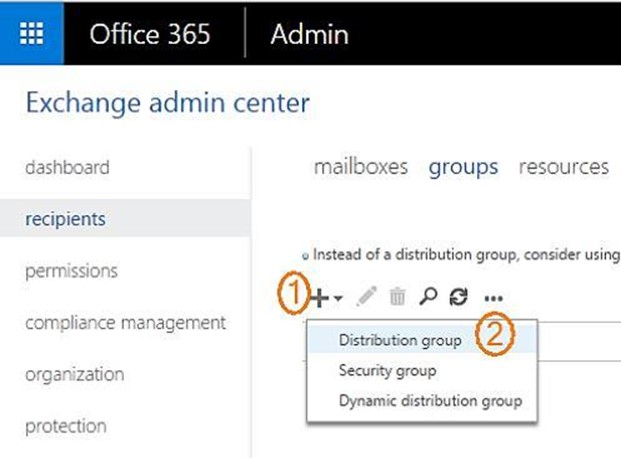Open permissions in left navigation

click(71, 272)
